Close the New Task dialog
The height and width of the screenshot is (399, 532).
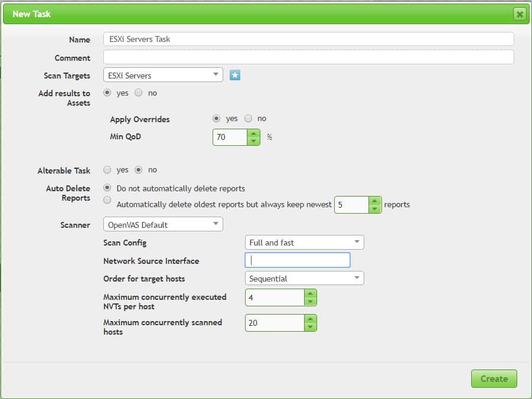point(520,14)
